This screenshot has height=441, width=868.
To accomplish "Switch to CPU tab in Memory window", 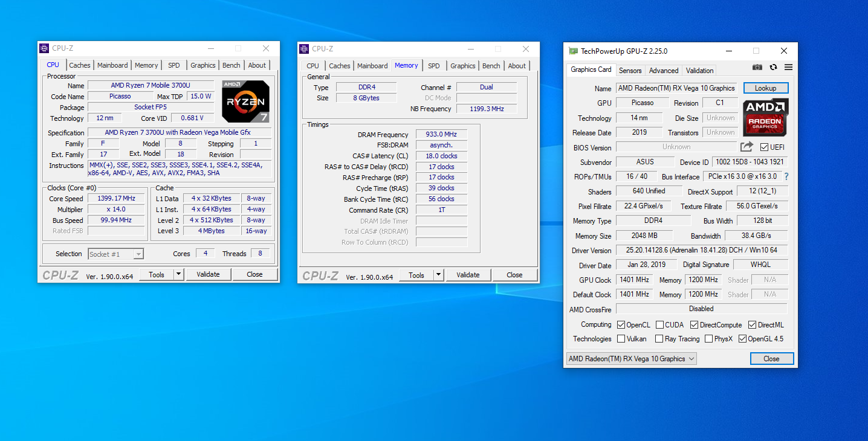I will tap(313, 66).
